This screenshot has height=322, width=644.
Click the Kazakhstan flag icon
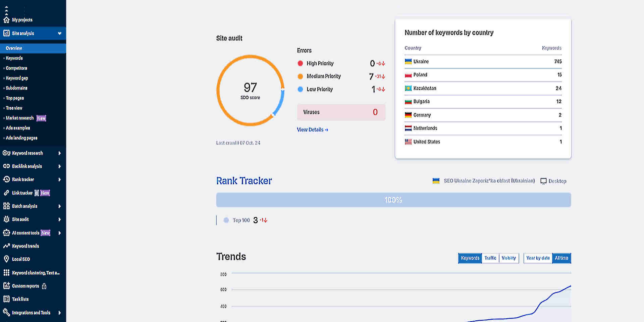pos(408,88)
